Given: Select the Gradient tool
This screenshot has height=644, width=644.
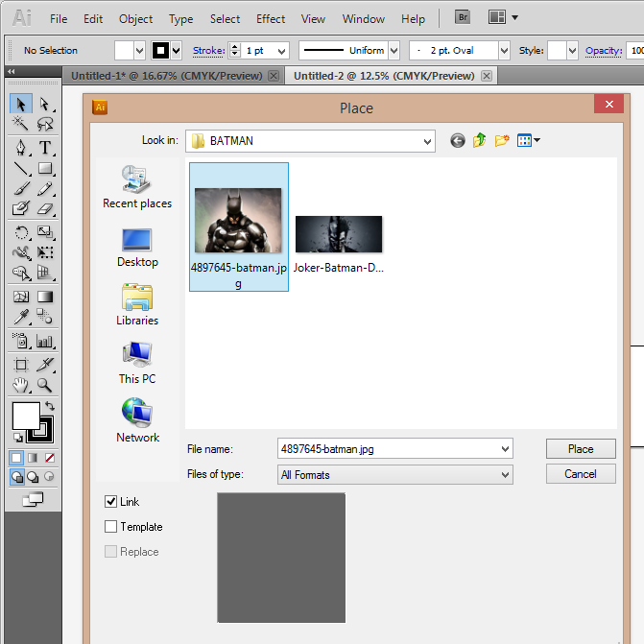Looking at the screenshot, I should coord(45,297).
